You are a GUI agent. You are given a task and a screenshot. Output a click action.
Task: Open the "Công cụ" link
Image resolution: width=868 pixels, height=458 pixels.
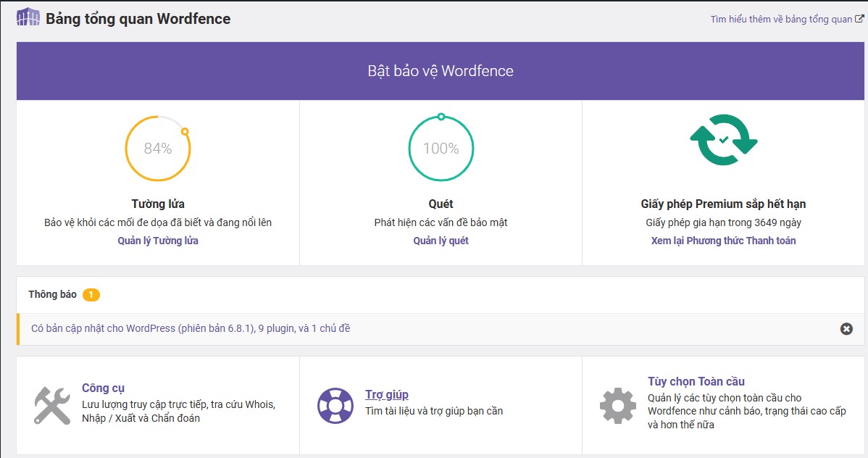pyautogui.click(x=103, y=388)
